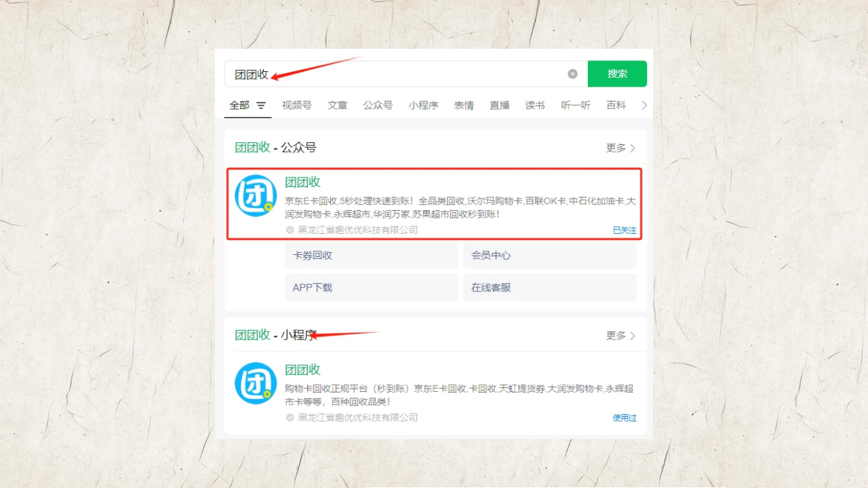
Task: Open the filter icon beside 全部
Action: coord(261,106)
